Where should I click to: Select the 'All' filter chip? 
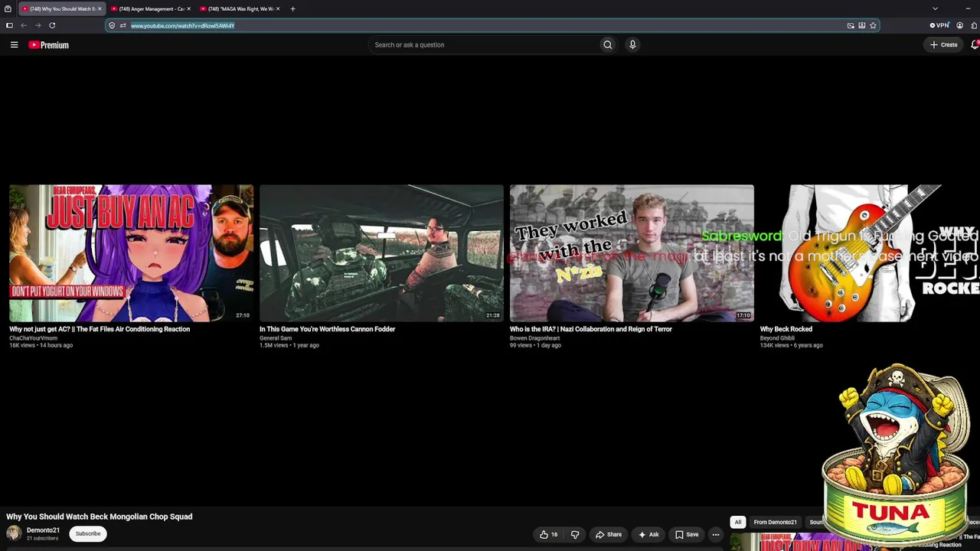[738, 522]
